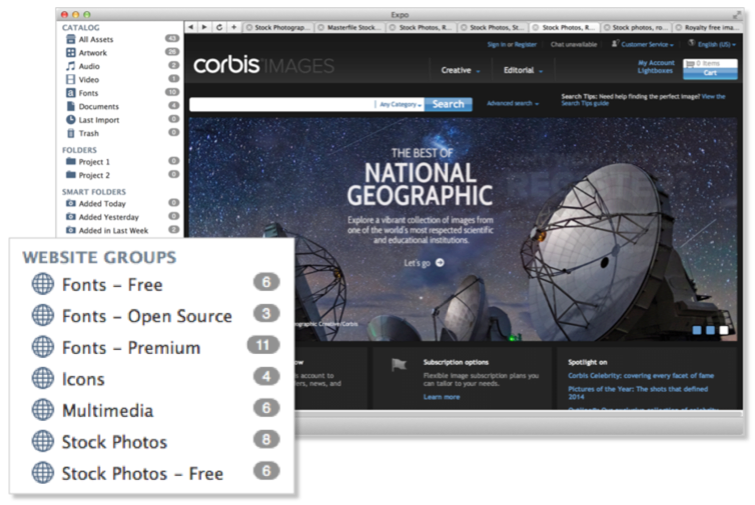
Task: Select All Assets in the catalog
Action: point(122,39)
